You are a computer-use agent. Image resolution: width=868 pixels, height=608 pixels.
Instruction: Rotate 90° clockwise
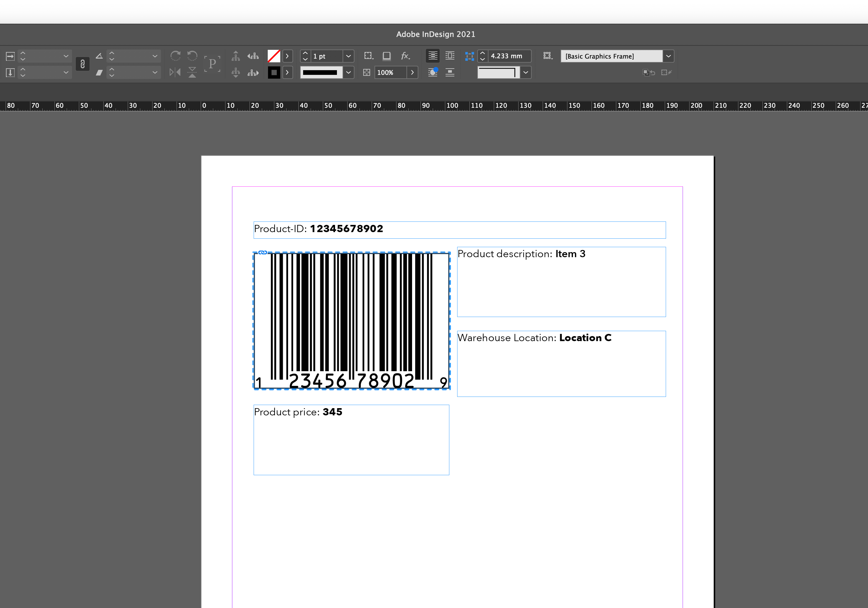[175, 56]
